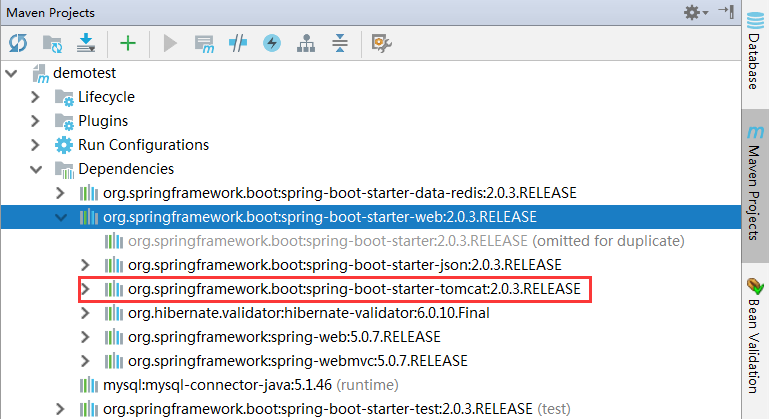Show dependencies diagram icon

[306, 43]
